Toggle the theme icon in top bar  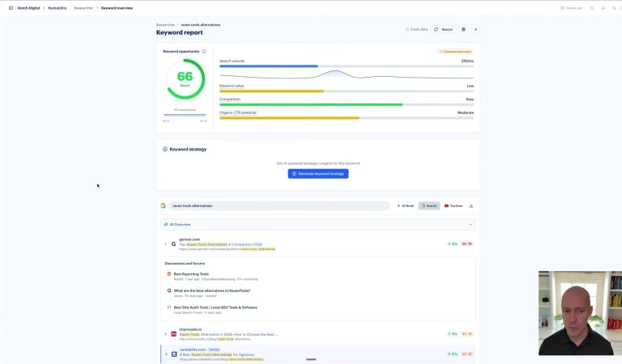click(614, 8)
